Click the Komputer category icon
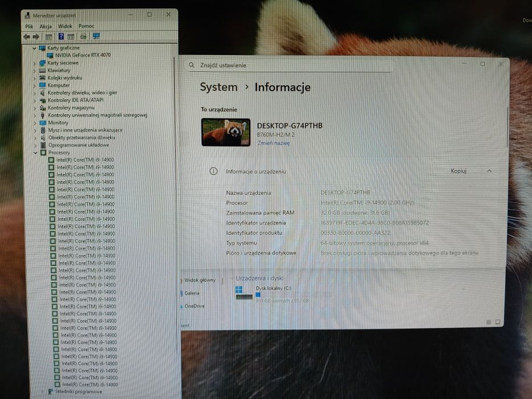The width and height of the screenshot is (532, 399). coord(42,85)
